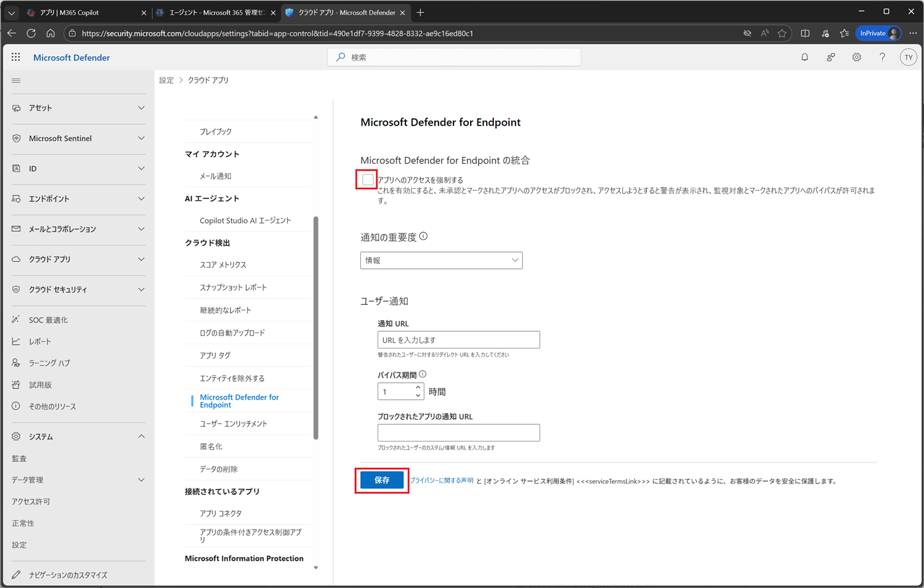The width and height of the screenshot is (924, 588).
Task: Collapse the システム navigation group
Action: [78, 437]
